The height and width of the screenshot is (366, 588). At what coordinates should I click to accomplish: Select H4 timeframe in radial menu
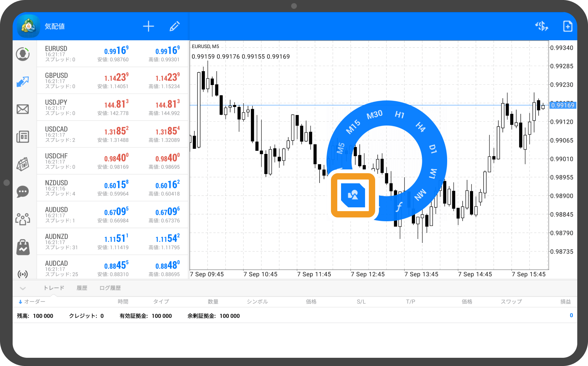click(x=421, y=127)
